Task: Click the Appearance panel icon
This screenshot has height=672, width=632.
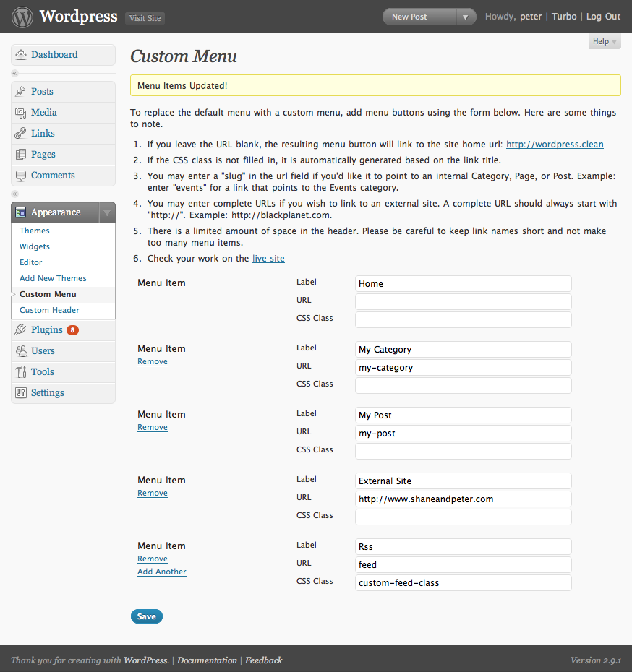Action: 20,212
